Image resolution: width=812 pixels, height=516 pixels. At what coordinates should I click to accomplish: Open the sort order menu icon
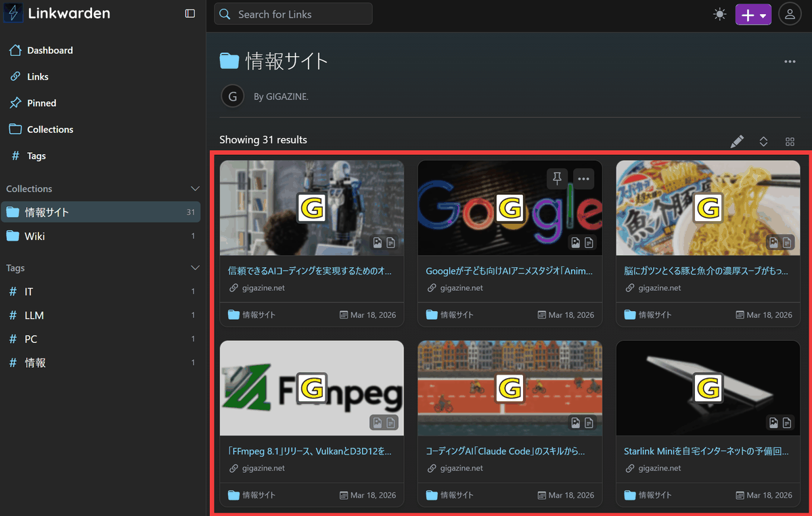click(x=763, y=141)
